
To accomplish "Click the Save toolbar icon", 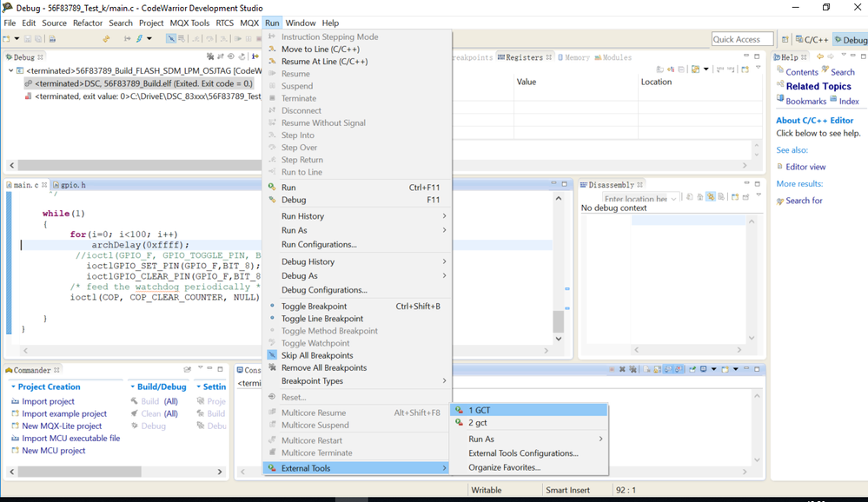I will click(27, 39).
